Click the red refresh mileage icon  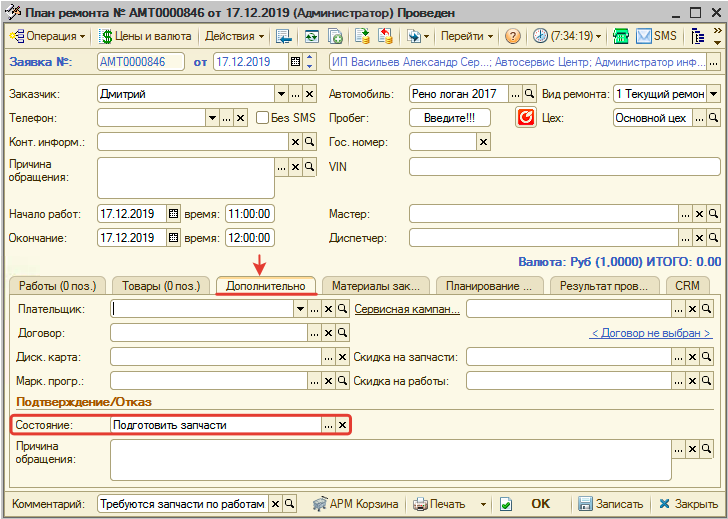click(x=526, y=118)
